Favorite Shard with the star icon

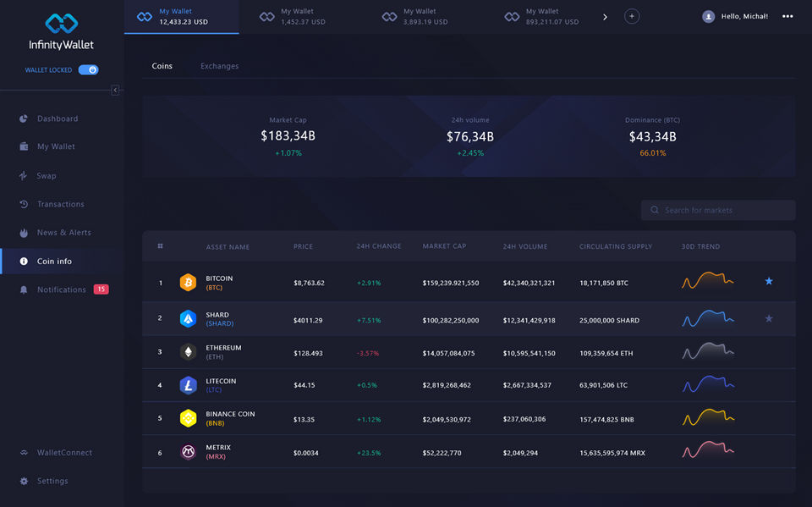coord(769,318)
